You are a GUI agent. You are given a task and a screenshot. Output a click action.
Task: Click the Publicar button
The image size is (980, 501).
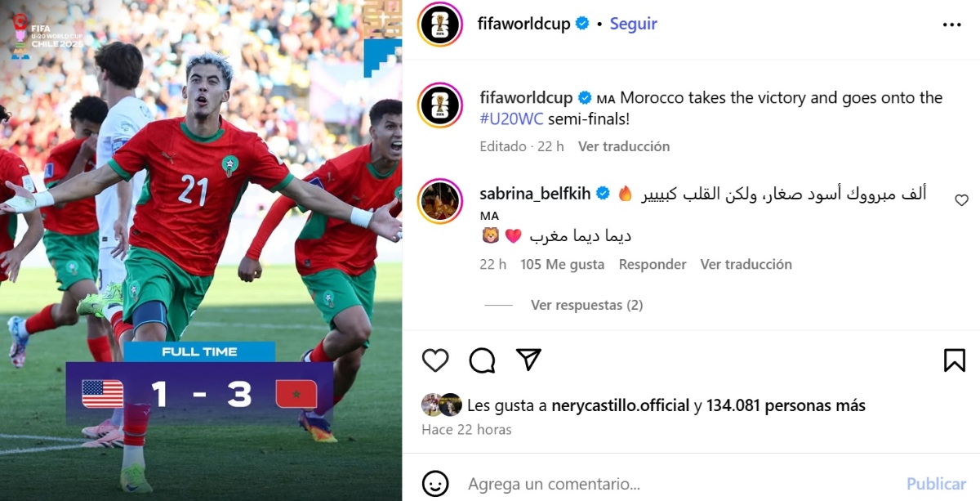pos(937,484)
